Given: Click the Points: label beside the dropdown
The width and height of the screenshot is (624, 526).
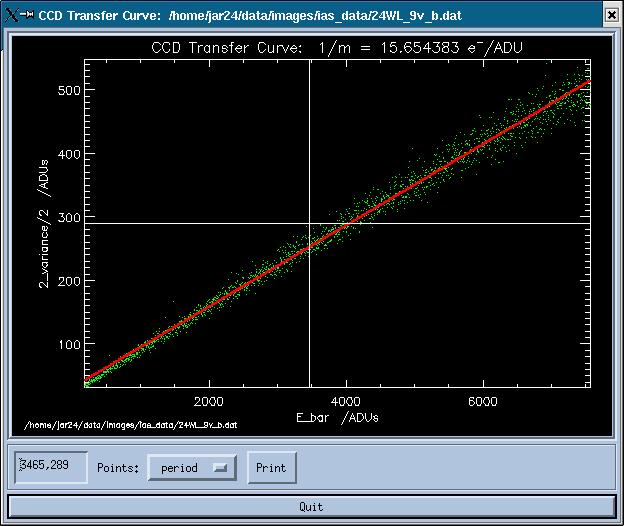Looking at the screenshot, I should (118, 468).
